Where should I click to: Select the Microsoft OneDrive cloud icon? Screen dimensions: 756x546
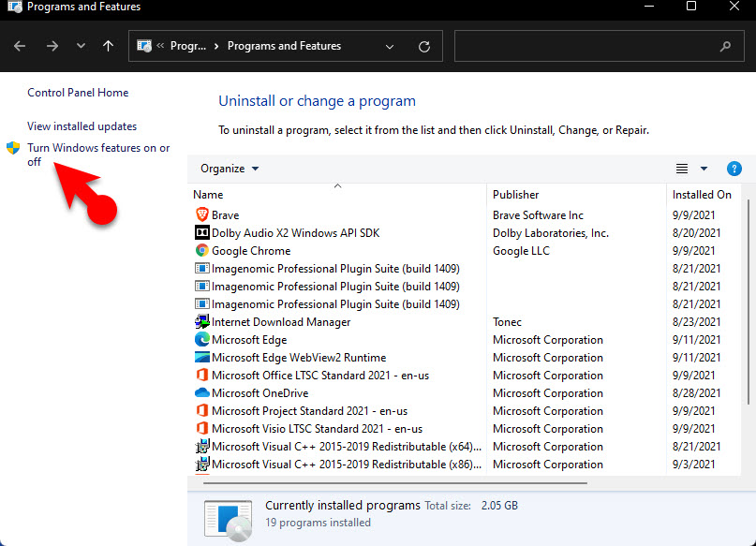tap(202, 392)
